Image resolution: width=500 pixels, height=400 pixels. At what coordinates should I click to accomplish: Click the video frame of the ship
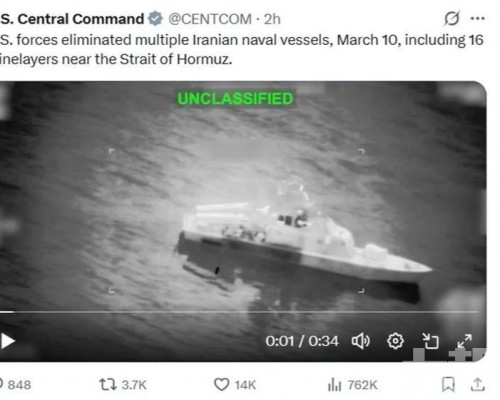[243, 200]
